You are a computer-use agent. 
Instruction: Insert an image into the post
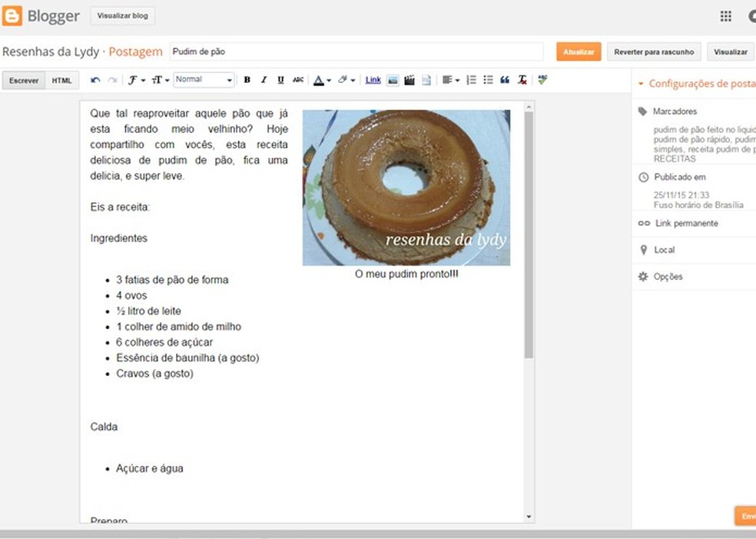coord(393,80)
